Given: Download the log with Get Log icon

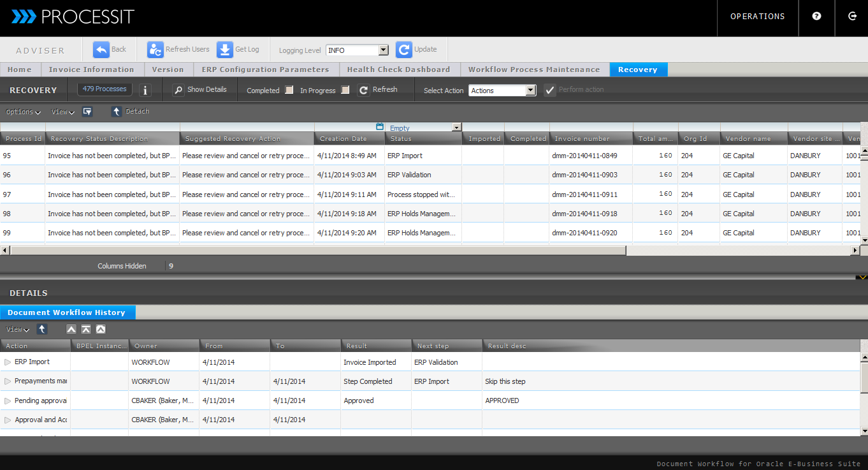Looking at the screenshot, I should [225, 50].
